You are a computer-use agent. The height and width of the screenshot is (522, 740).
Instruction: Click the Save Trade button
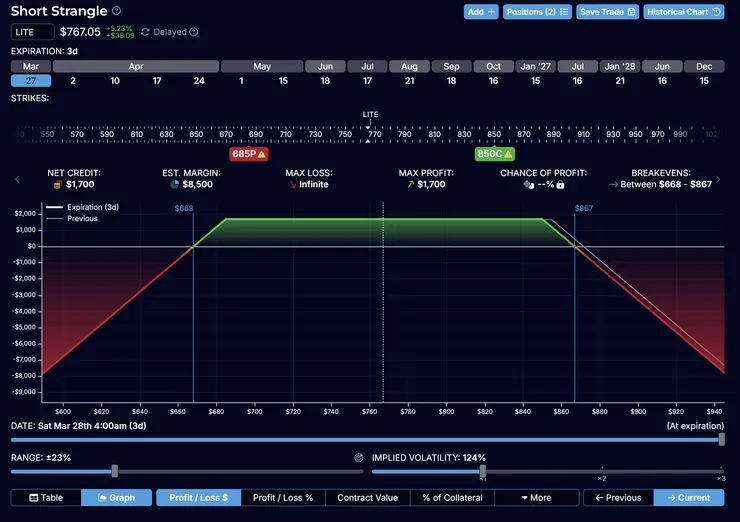(x=607, y=12)
